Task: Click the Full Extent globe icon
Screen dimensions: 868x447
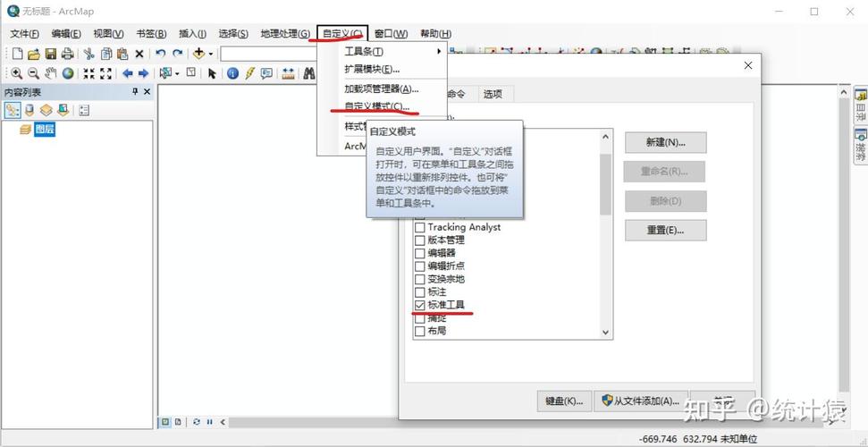Action: [68, 73]
